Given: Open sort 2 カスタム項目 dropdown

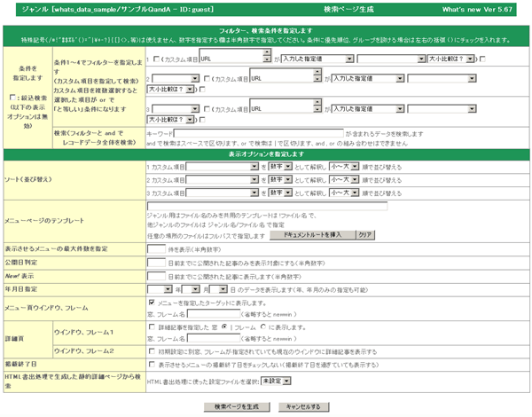Looking at the screenshot, I should click(x=223, y=179).
